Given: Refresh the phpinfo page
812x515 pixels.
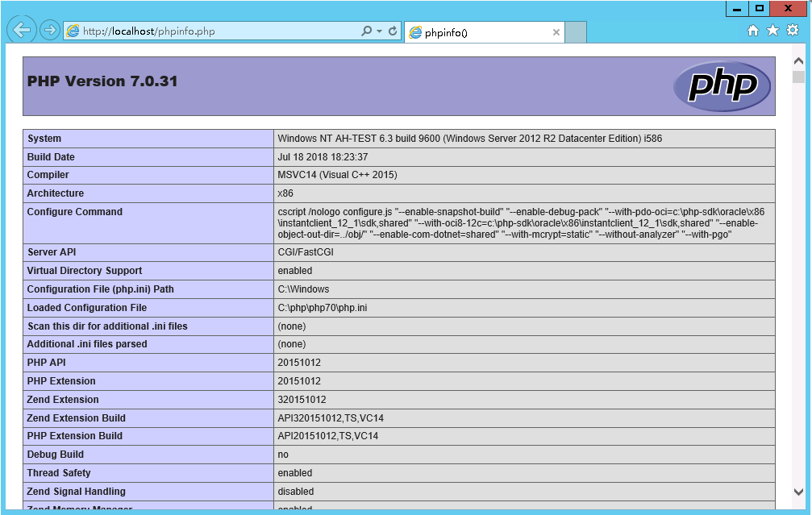Looking at the screenshot, I should 393,31.
